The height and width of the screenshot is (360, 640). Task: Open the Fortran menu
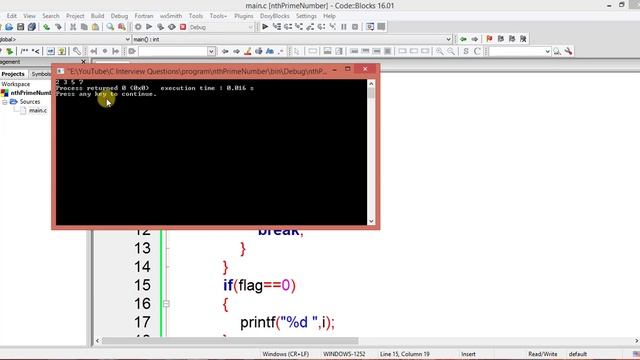click(144, 16)
